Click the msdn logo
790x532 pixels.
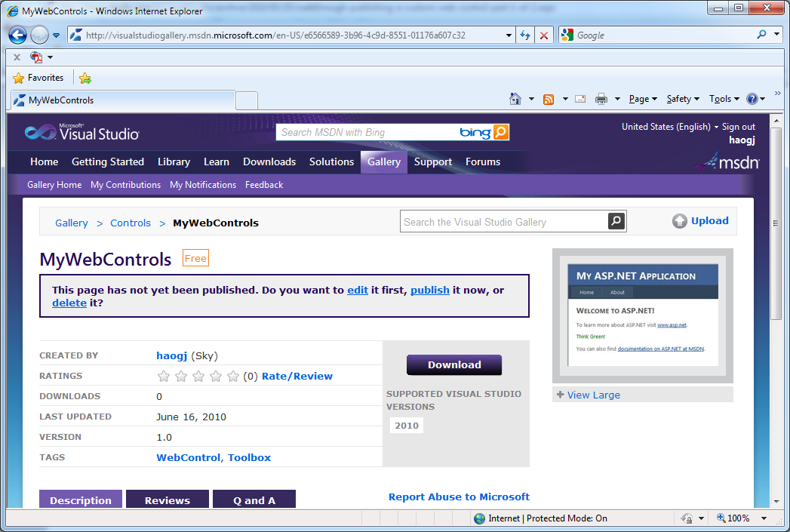pos(727,161)
